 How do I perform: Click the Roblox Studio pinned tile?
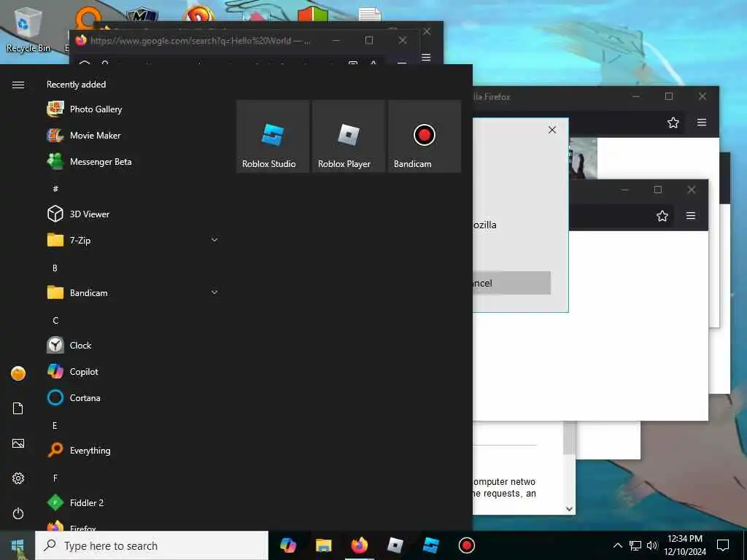click(x=273, y=136)
